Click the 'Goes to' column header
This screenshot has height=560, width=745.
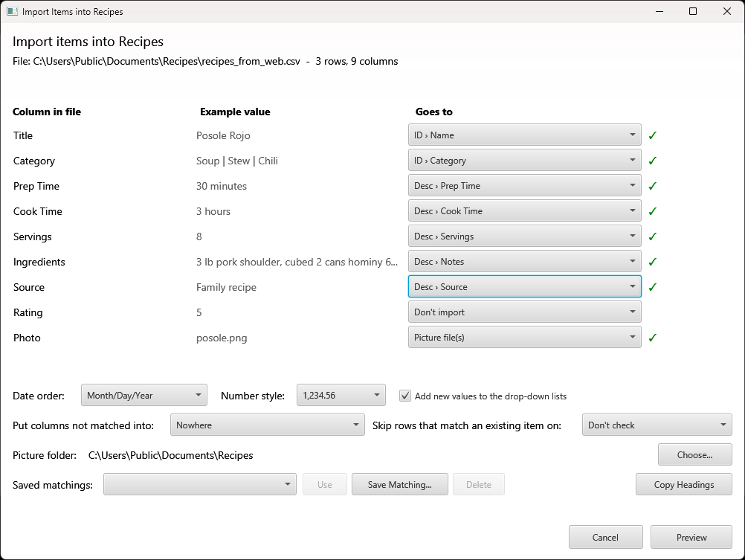coord(433,112)
